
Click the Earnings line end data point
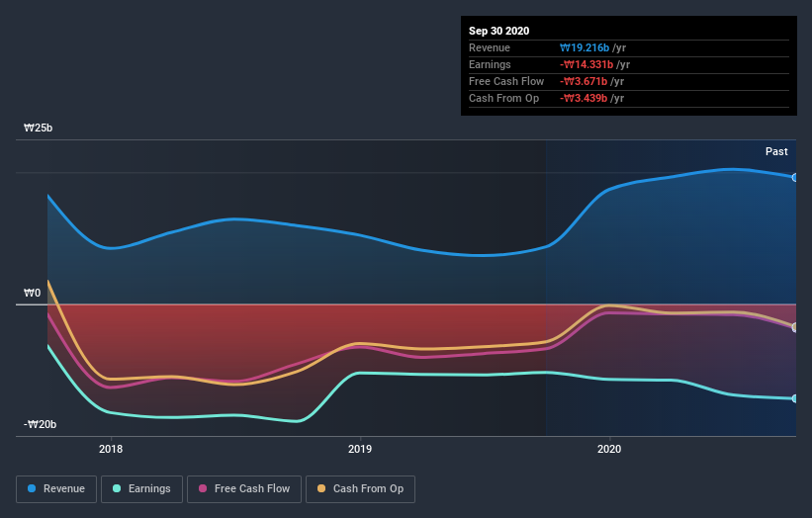(795, 398)
